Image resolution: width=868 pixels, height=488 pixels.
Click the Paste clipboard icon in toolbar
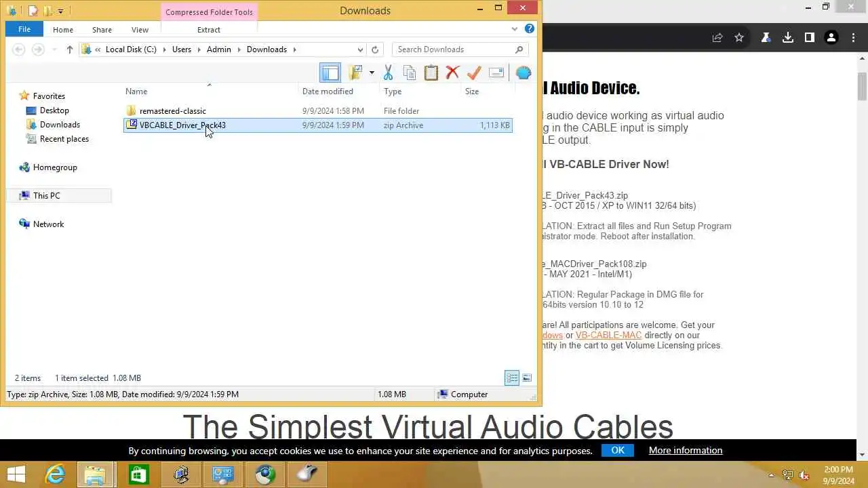tap(431, 73)
